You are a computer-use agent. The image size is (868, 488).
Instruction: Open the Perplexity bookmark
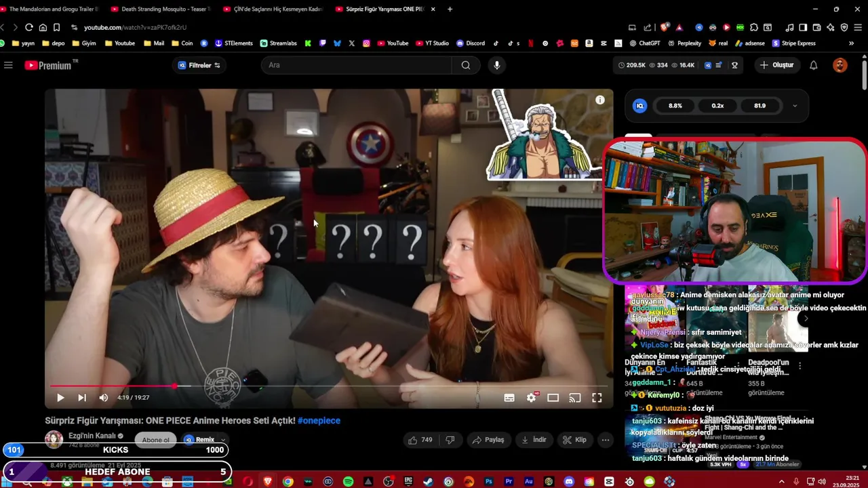pos(684,43)
